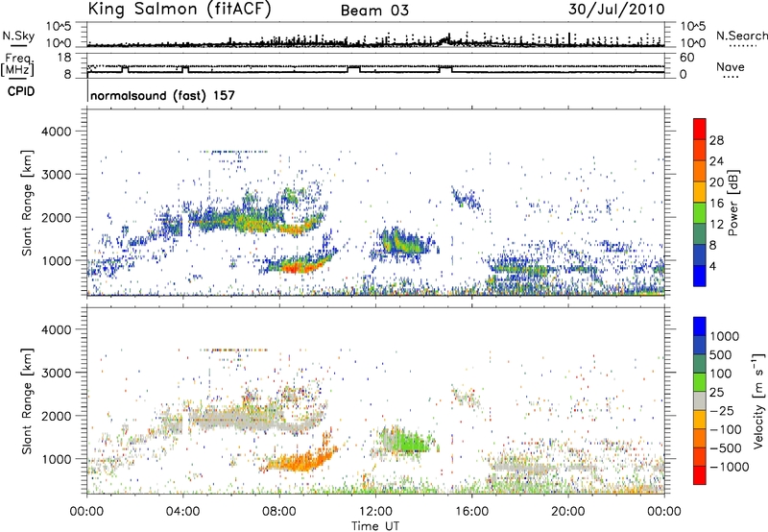Viewport: 768px width, 532px height.
Task: Click the noise peak near 15:00 in sky-noise panel
Action: click(x=446, y=39)
